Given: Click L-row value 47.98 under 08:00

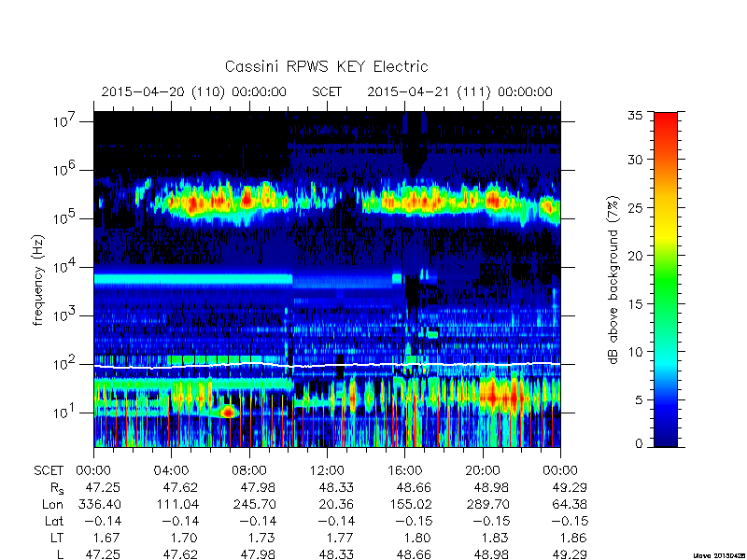Looking at the screenshot, I should pyautogui.click(x=258, y=553).
